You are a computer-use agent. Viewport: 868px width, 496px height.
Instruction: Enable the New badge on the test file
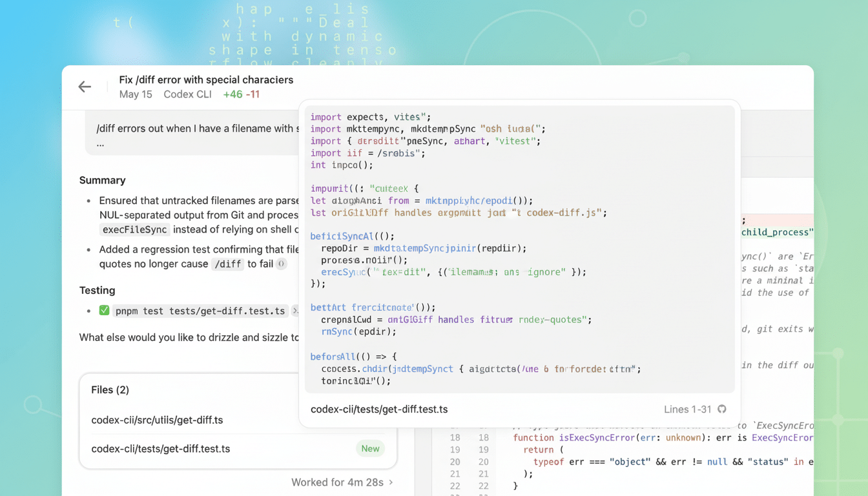pyautogui.click(x=370, y=448)
